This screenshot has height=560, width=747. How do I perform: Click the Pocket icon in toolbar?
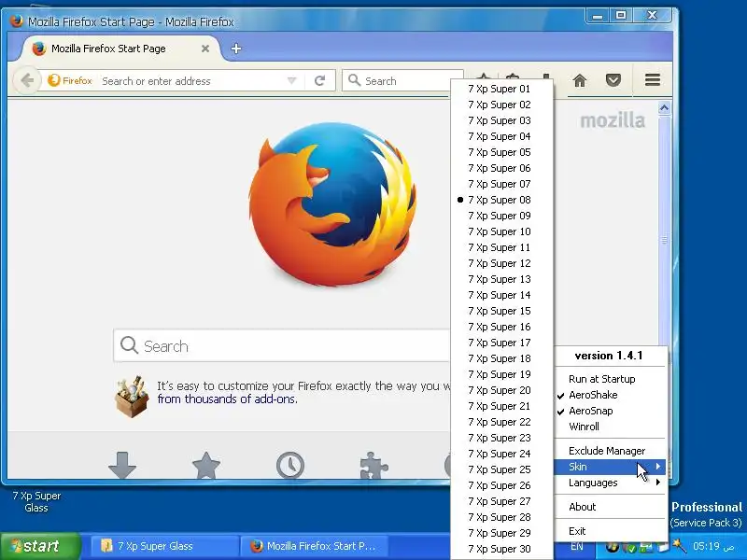tap(613, 80)
